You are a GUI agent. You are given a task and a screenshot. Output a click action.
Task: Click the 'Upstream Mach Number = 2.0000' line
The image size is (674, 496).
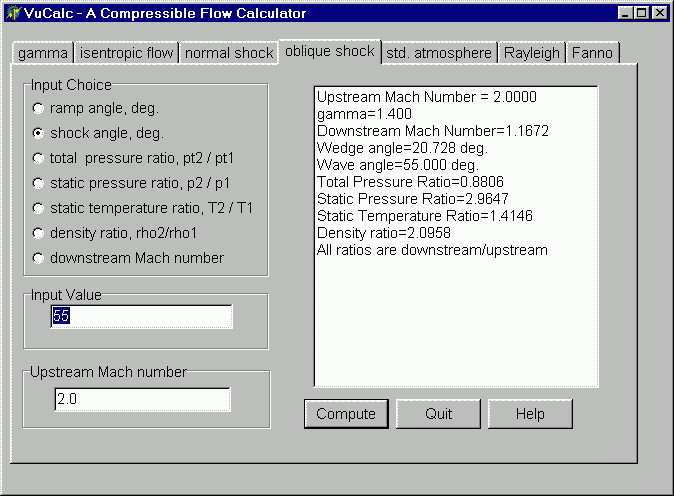point(427,97)
